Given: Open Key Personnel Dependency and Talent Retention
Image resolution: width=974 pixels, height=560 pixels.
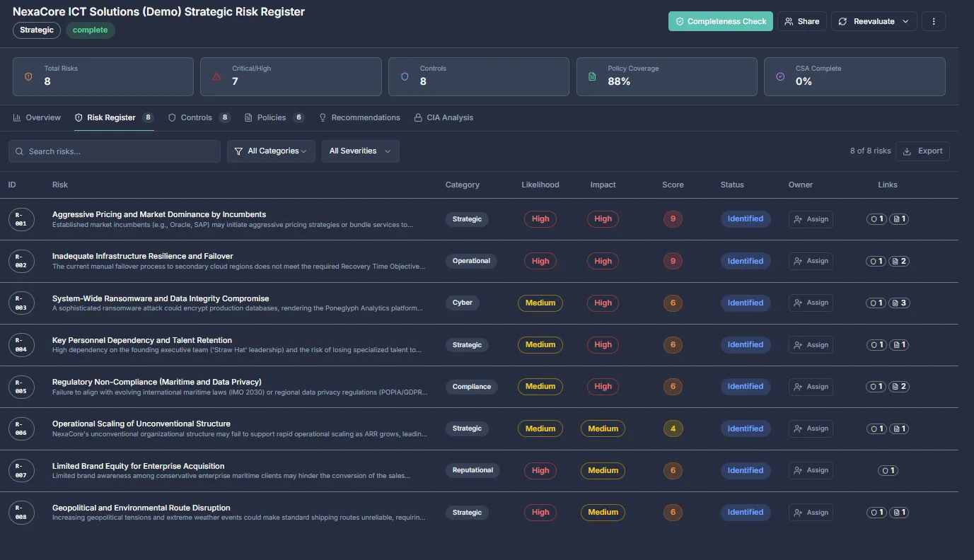Looking at the screenshot, I should coord(142,340).
